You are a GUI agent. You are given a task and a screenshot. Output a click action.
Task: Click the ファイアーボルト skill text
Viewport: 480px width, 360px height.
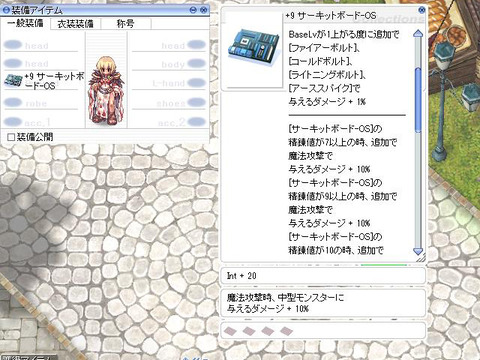pos(324,48)
